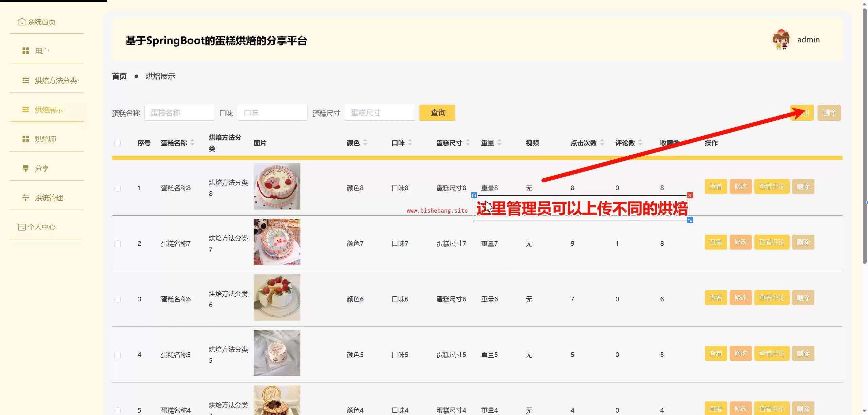Check the row for 蛋糕名称8
The width and height of the screenshot is (868, 415).
coord(117,188)
